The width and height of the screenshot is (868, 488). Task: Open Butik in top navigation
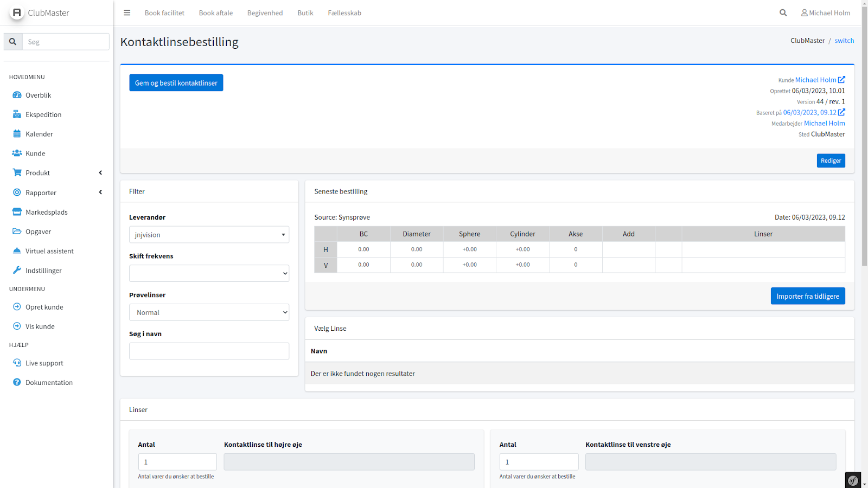tap(305, 13)
